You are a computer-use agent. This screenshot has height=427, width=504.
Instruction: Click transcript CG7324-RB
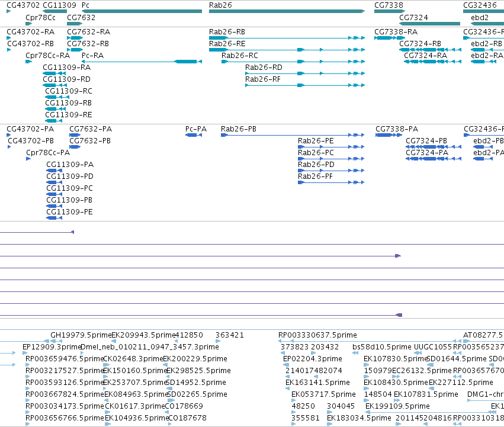430,50
